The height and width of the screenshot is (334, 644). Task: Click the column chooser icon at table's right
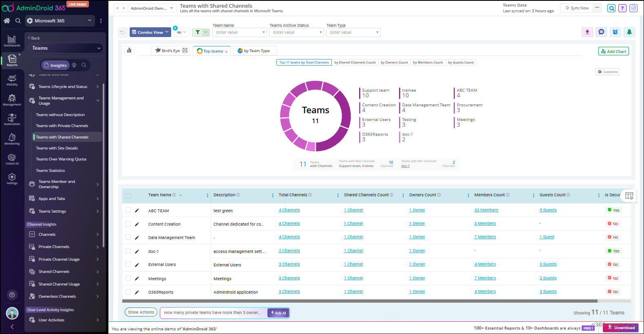click(x=629, y=196)
